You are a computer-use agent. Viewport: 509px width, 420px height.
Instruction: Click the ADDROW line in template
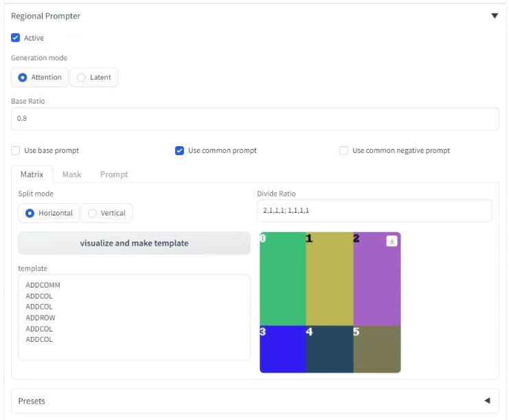(x=41, y=318)
